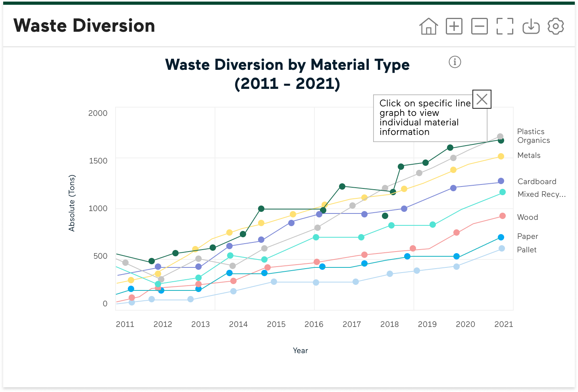Click the Metals 2021 yellow data point
This screenshot has width=578, height=392.
point(501,156)
